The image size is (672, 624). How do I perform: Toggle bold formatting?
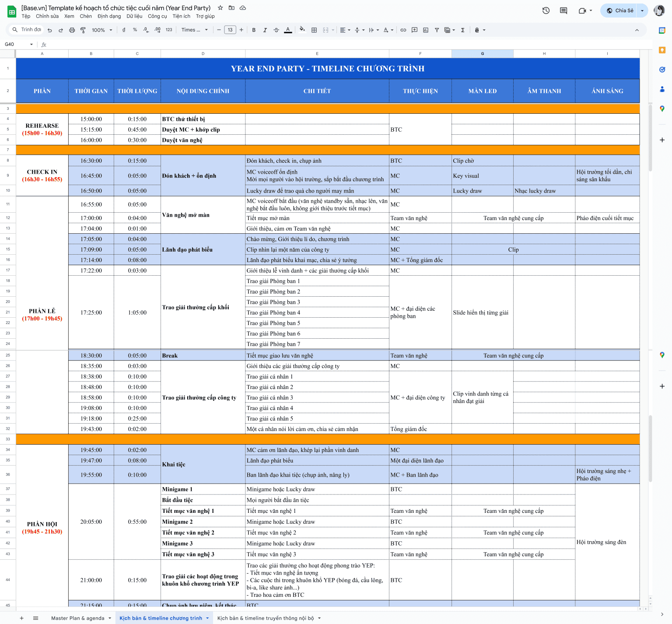254,30
